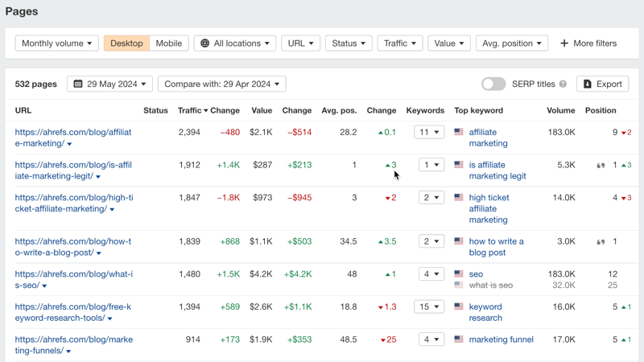Open the high-ticket-affiliate-marketing URL link

74,203
